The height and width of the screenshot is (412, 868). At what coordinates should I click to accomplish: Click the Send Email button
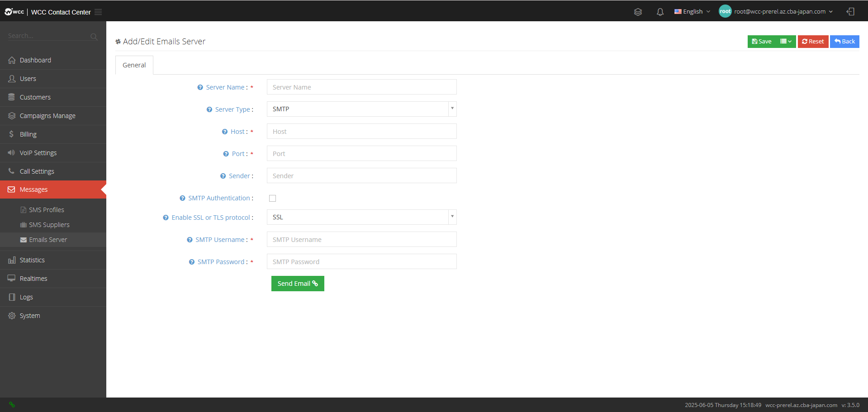click(298, 284)
